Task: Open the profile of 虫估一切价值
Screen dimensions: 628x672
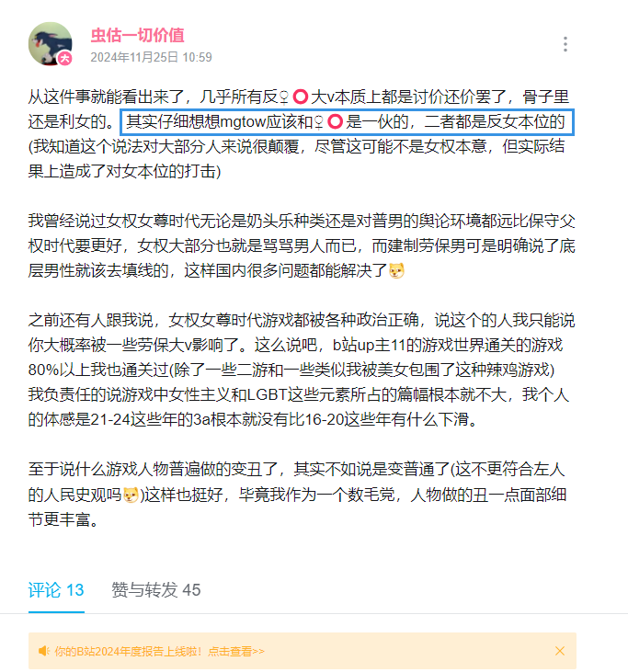Action: (x=137, y=35)
